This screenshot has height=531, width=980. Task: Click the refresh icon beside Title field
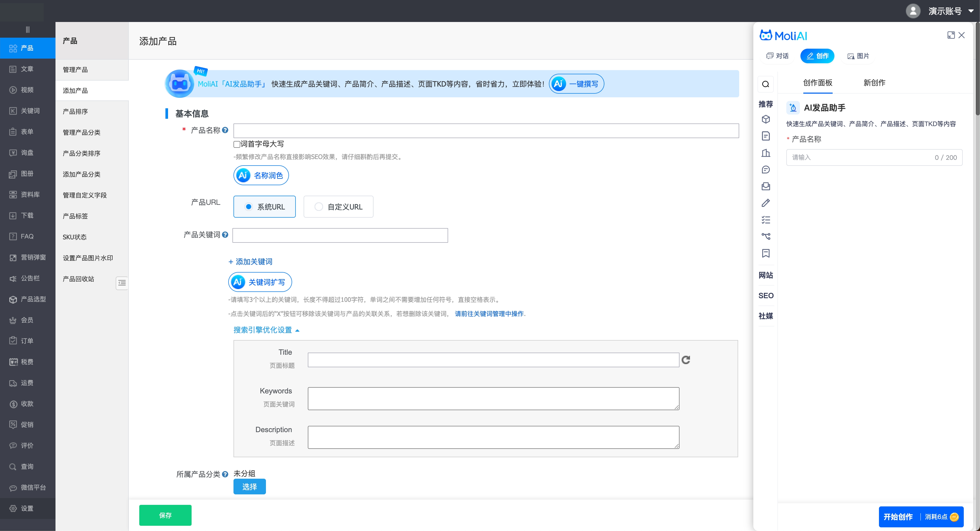(x=686, y=360)
